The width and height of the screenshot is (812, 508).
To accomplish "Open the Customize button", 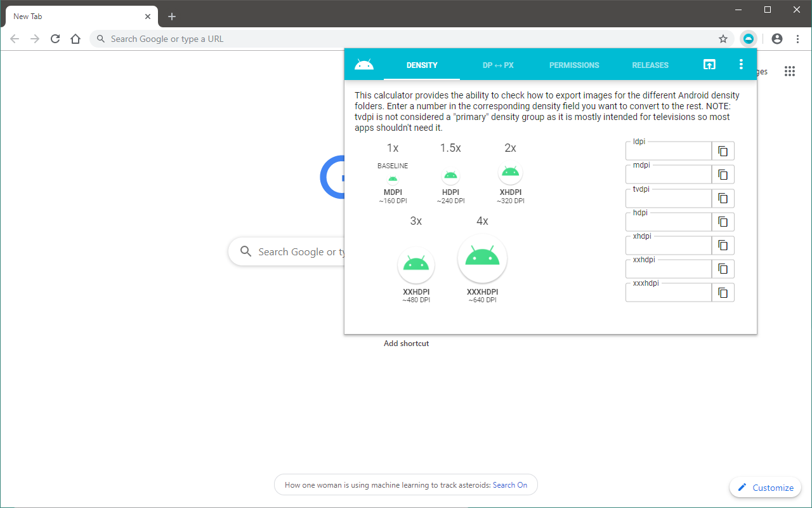I will click(766, 488).
